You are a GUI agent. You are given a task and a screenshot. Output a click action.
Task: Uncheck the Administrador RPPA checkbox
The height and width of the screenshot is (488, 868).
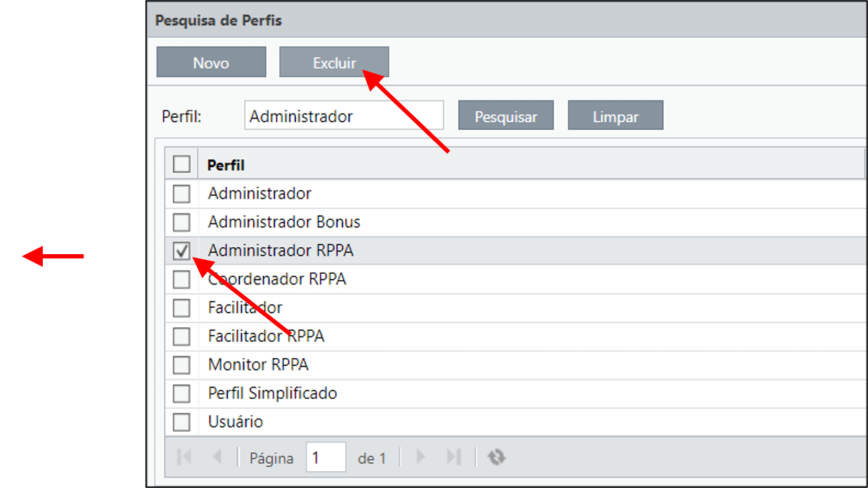pos(182,251)
